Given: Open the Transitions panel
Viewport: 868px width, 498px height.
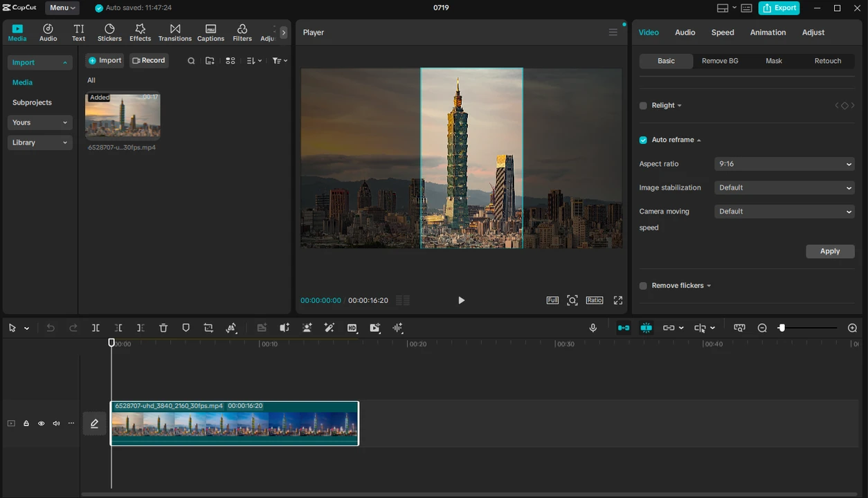Looking at the screenshot, I should point(174,33).
